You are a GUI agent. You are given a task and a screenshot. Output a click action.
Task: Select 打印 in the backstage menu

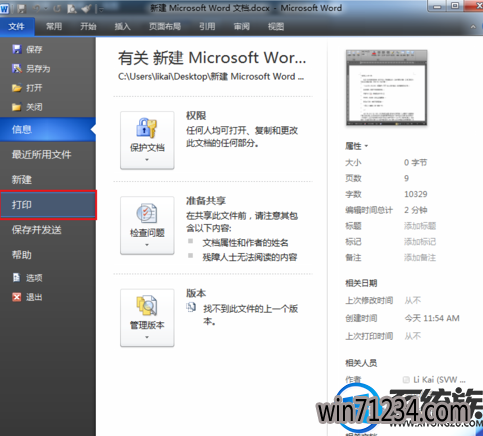click(x=48, y=205)
